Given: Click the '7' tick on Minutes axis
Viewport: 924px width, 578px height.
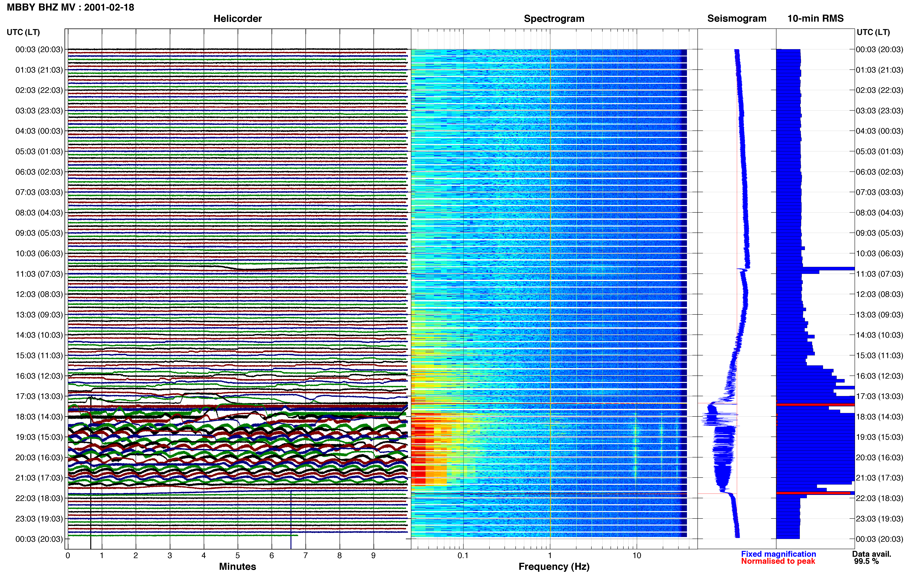Looking at the screenshot, I should tap(306, 556).
